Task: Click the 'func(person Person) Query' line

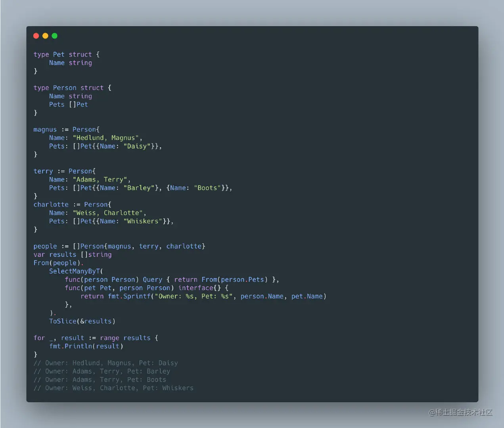Action: click(172, 279)
